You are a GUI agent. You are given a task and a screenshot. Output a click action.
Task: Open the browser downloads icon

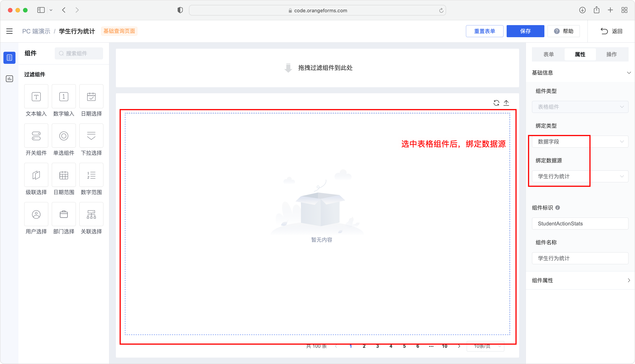point(582,10)
